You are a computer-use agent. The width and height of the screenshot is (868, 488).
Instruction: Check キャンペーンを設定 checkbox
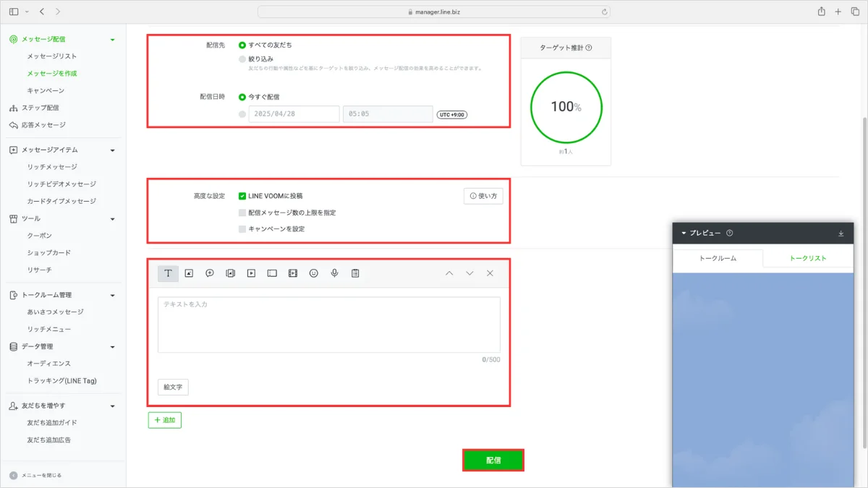point(242,228)
